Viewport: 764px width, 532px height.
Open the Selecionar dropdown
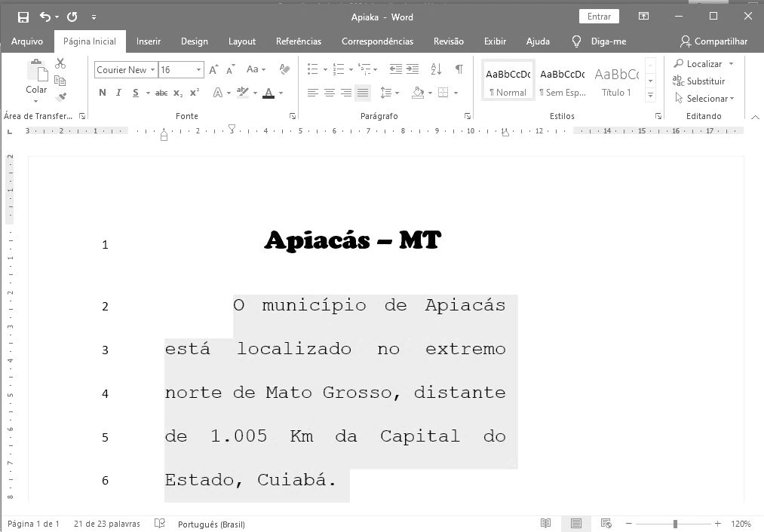tap(704, 98)
